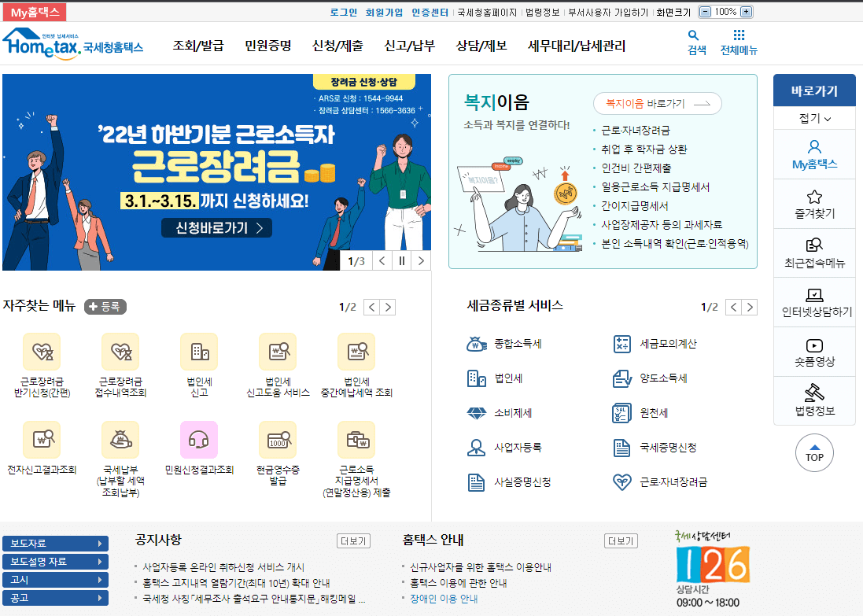863x616 pixels.
Task: Open 원천세 service
Action: (x=640, y=413)
